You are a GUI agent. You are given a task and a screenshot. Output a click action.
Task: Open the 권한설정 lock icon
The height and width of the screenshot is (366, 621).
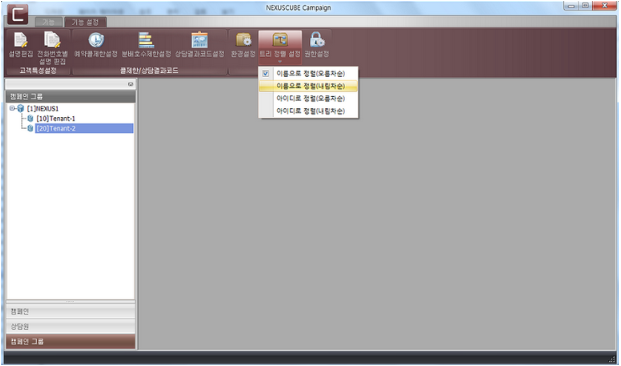coord(317,45)
